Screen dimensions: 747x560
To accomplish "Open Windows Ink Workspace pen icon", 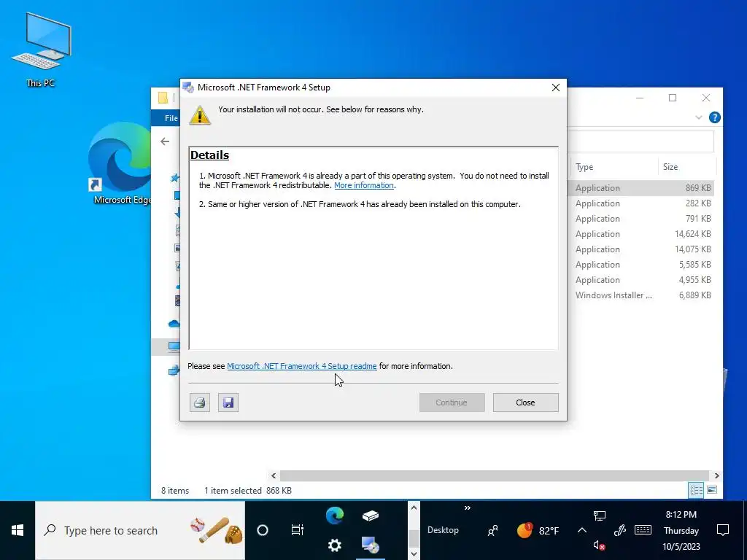I will click(x=619, y=530).
